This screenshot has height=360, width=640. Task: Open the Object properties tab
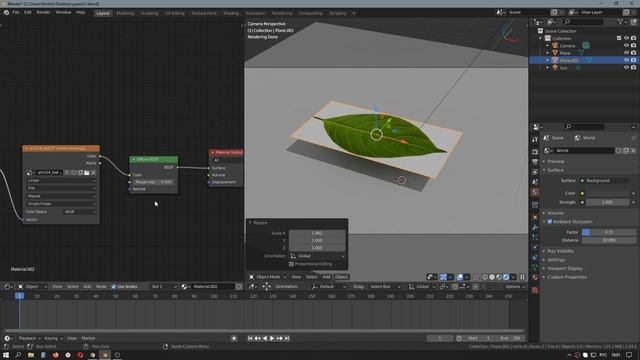click(535, 217)
